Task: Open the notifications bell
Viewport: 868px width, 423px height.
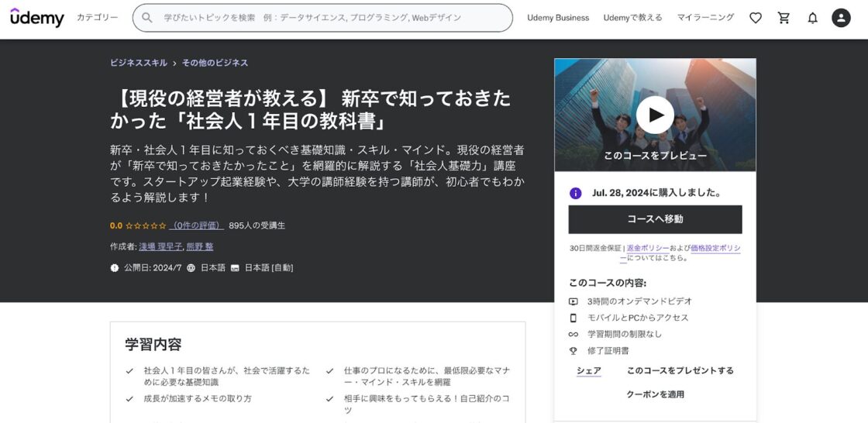Action: (x=812, y=18)
